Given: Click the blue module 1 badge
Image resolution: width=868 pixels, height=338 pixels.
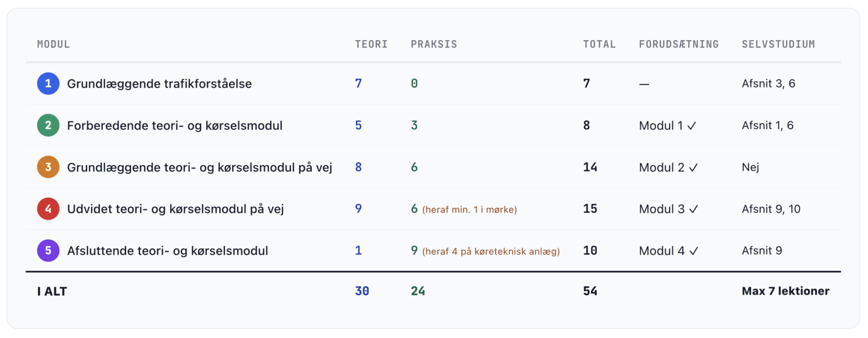Looking at the screenshot, I should point(48,84).
